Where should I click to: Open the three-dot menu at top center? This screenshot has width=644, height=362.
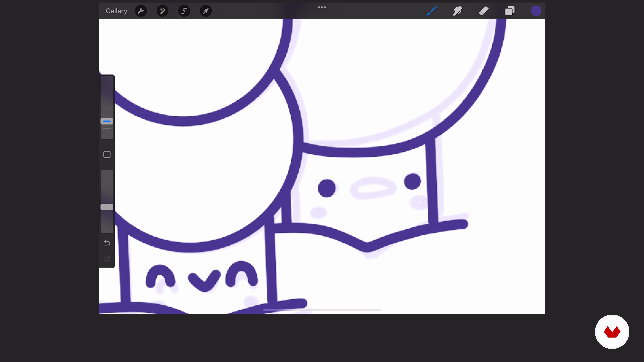[322, 7]
